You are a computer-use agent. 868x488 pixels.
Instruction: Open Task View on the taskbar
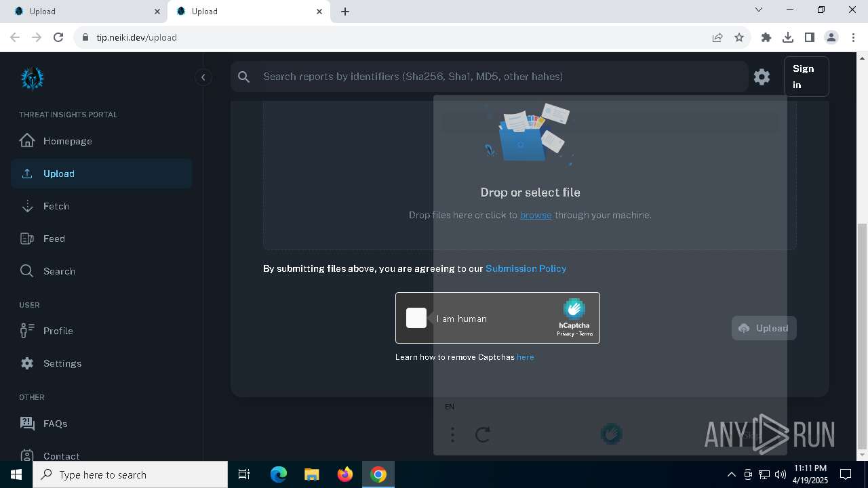[x=244, y=474]
